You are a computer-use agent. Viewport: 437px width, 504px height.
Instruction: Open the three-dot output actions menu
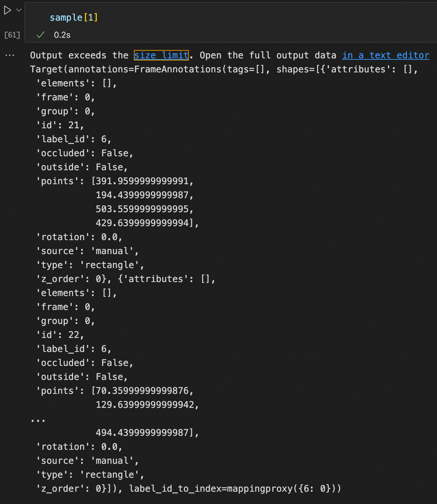click(x=9, y=55)
